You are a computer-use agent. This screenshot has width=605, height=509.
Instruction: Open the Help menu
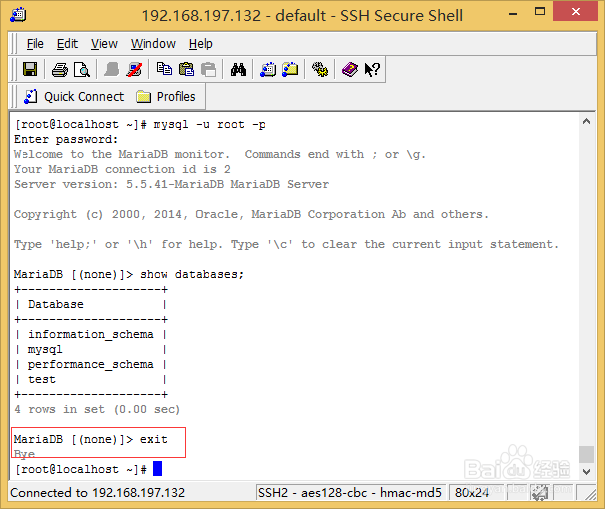(201, 44)
